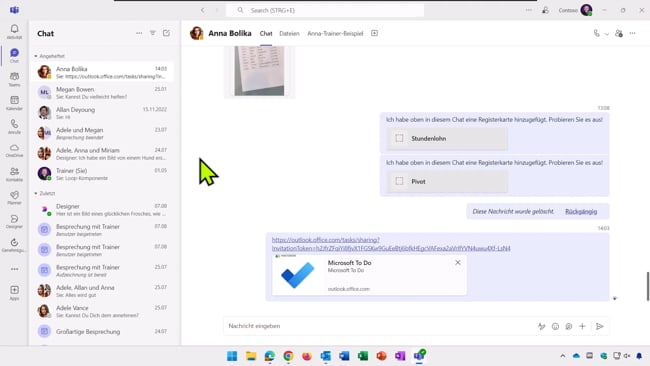Select the Chat icon in sidebar

pyautogui.click(x=15, y=55)
